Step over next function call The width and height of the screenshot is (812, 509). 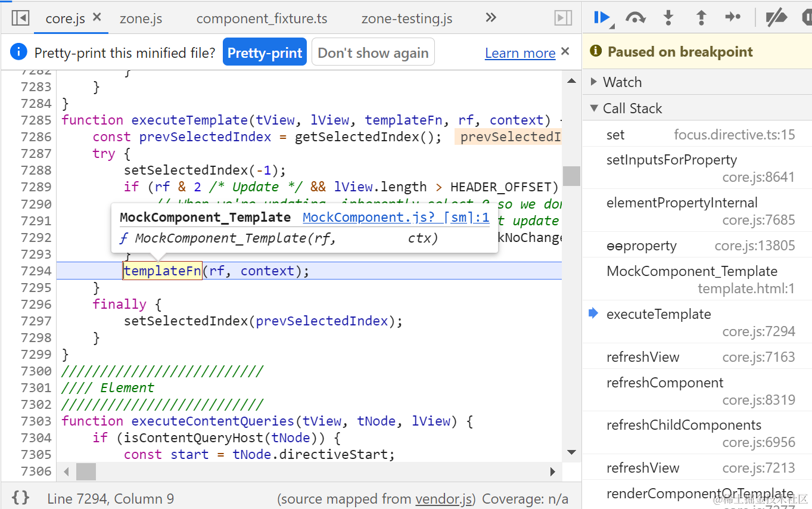(x=636, y=18)
